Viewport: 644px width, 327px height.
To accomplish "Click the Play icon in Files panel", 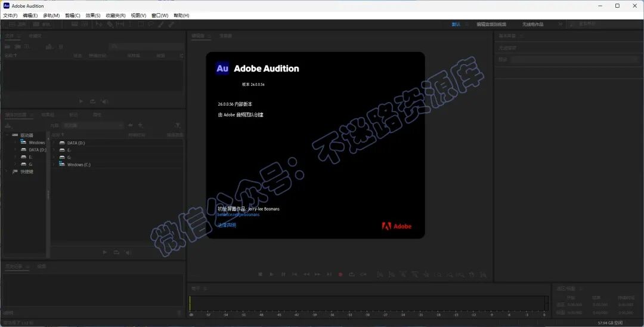I will 81,101.
